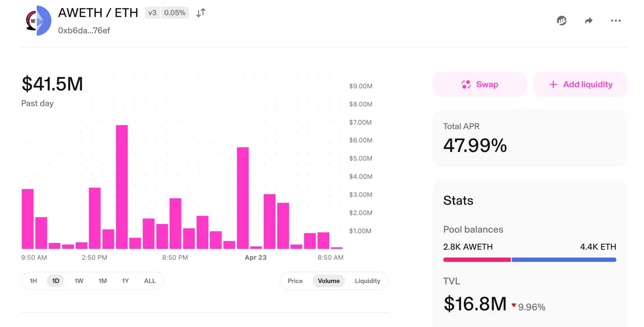Viewport: 644px width, 327px height.
Task: Show ALL time chart data
Action: click(150, 281)
